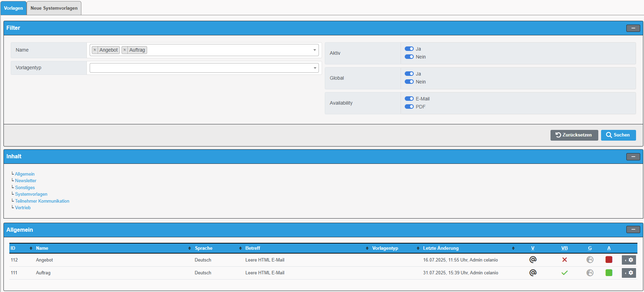Screen dimensions: 644x292
Task: Open the Vorlagentyp dropdown
Action: [204, 68]
